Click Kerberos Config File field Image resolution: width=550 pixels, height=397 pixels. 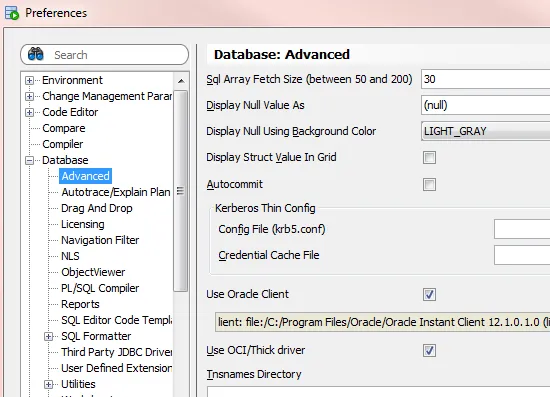(x=522, y=229)
